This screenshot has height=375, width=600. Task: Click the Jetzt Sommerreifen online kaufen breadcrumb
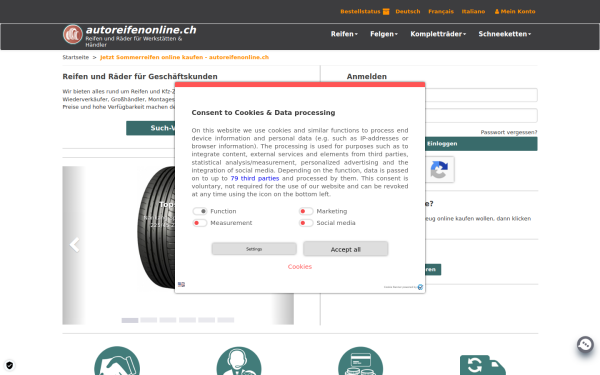click(x=184, y=57)
